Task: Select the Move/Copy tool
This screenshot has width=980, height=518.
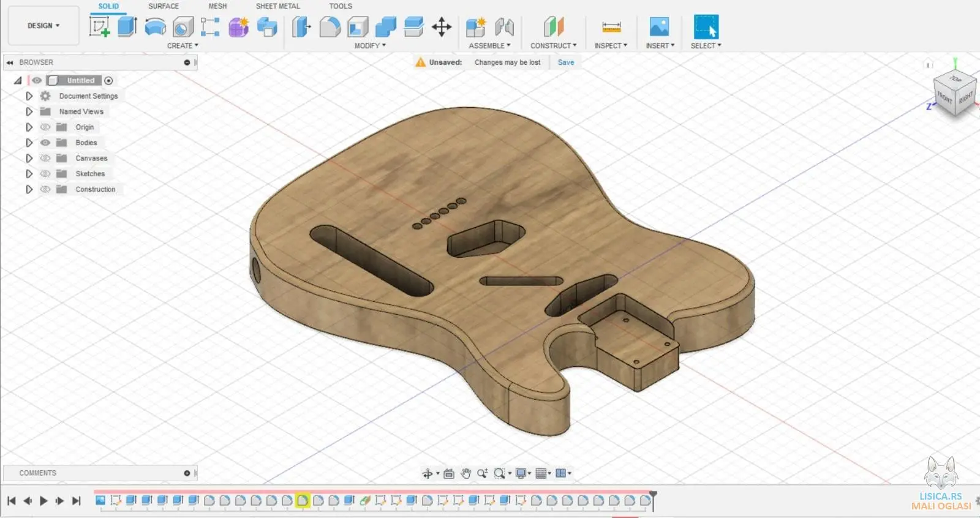Action: click(x=442, y=27)
